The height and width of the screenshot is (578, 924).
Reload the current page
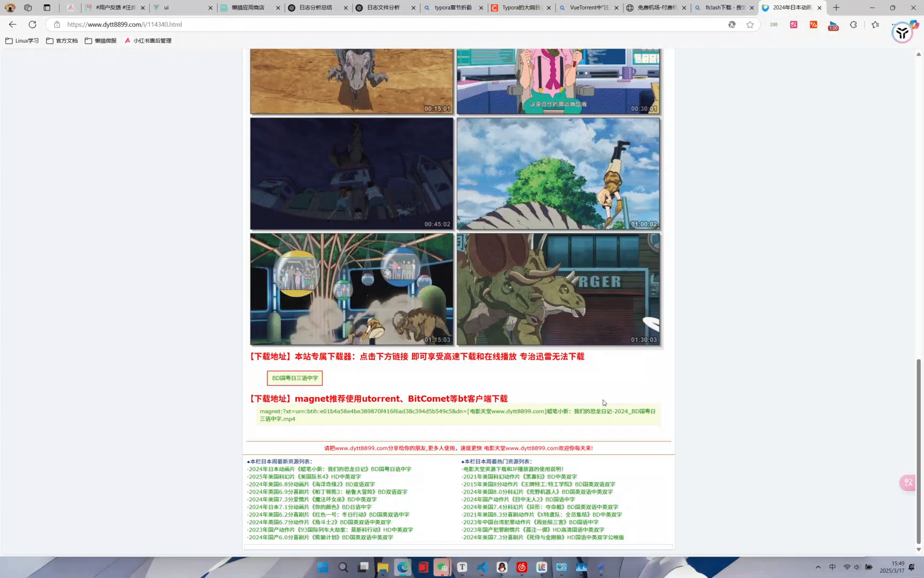(x=33, y=25)
